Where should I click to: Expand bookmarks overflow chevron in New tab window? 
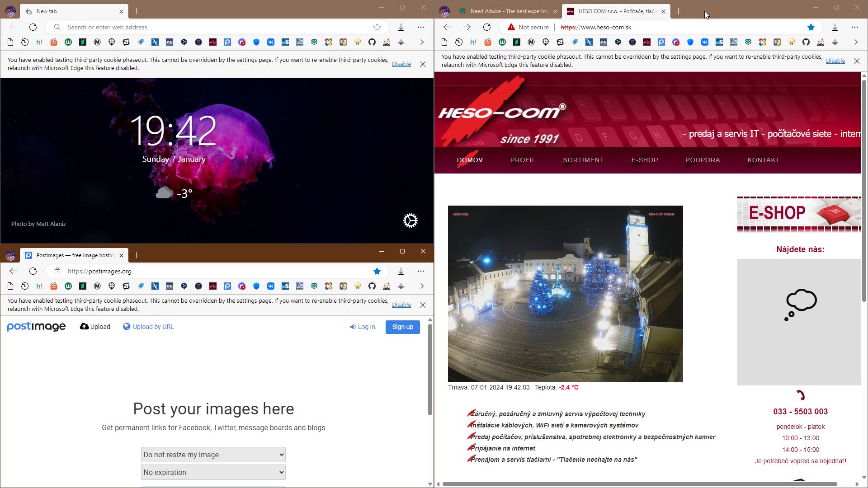pos(422,42)
